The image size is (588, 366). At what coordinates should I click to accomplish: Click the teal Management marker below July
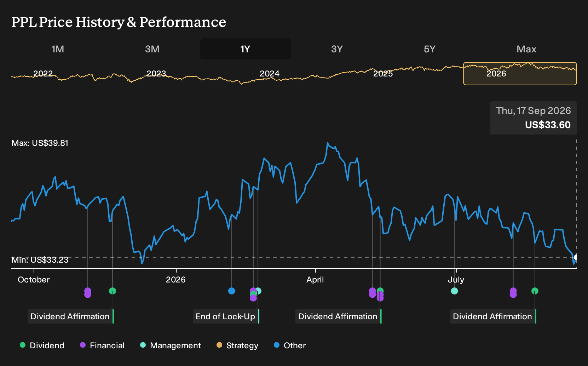point(455,291)
